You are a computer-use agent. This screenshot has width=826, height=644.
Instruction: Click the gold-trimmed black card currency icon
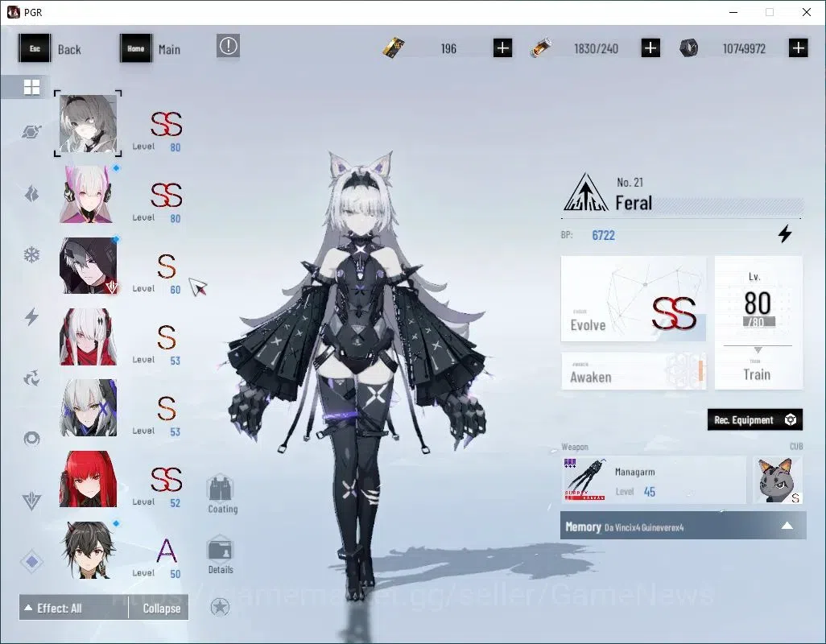[x=394, y=48]
